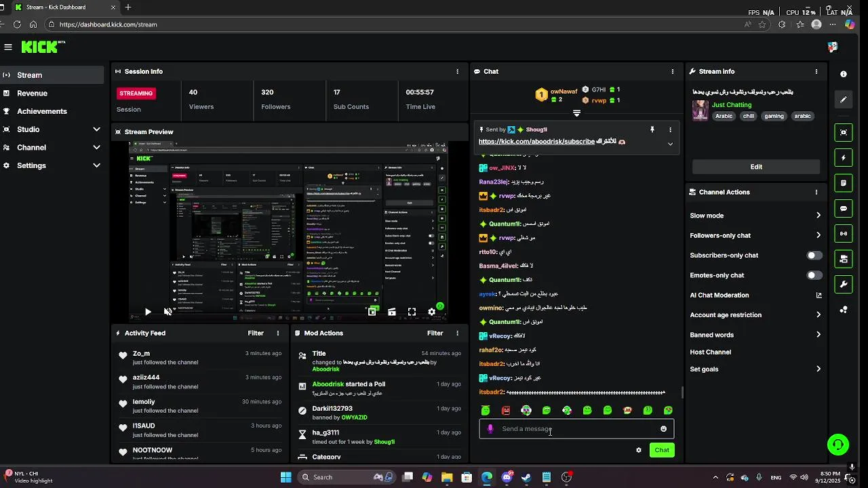Image resolution: width=868 pixels, height=488 pixels.
Task: Click the Edit button in Stream info
Action: point(756,167)
